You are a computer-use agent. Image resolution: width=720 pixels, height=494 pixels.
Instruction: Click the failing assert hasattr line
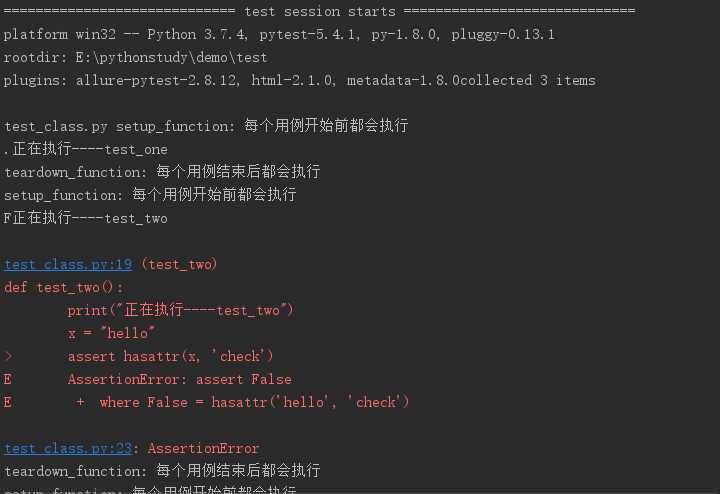(x=170, y=356)
